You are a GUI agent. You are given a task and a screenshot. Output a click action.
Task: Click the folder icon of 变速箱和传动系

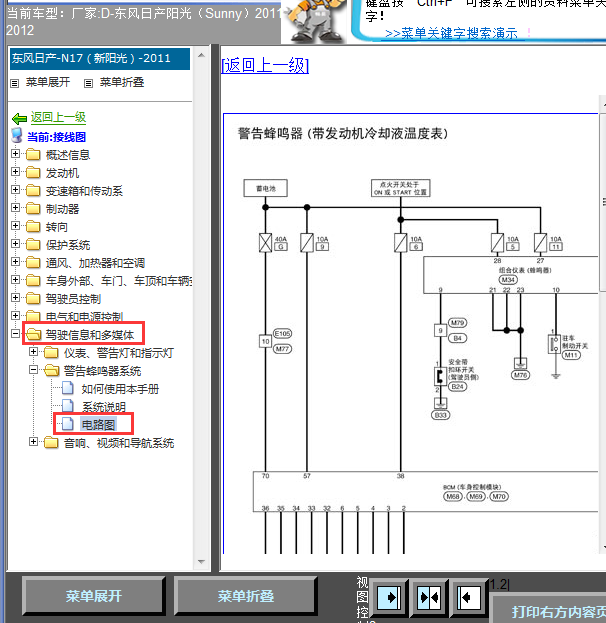coord(33,190)
